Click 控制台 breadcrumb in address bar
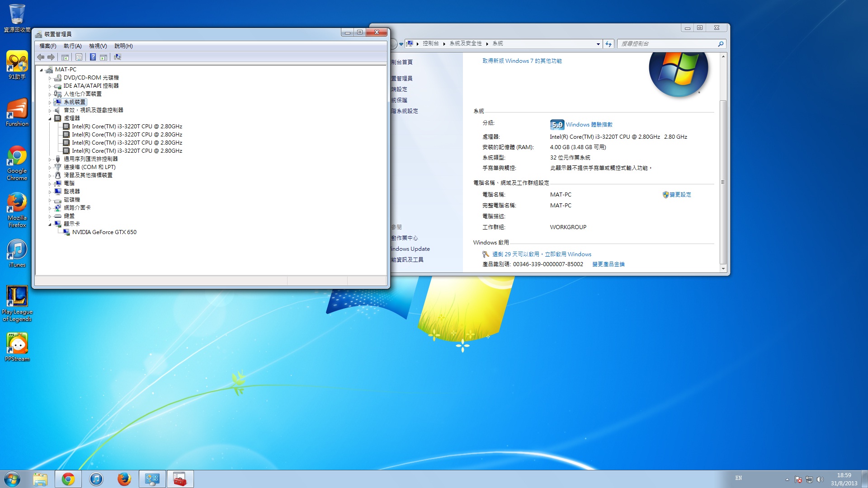The image size is (868, 488). click(430, 44)
